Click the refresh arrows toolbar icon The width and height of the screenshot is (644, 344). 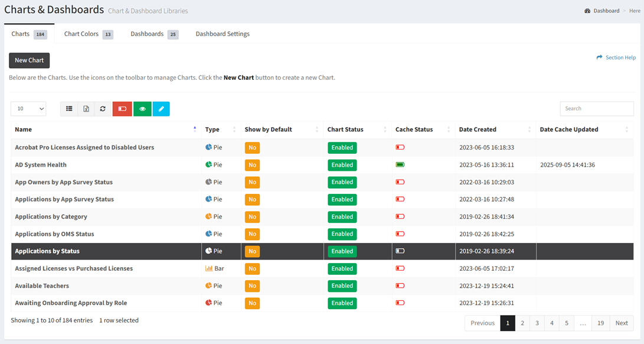(x=103, y=109)
